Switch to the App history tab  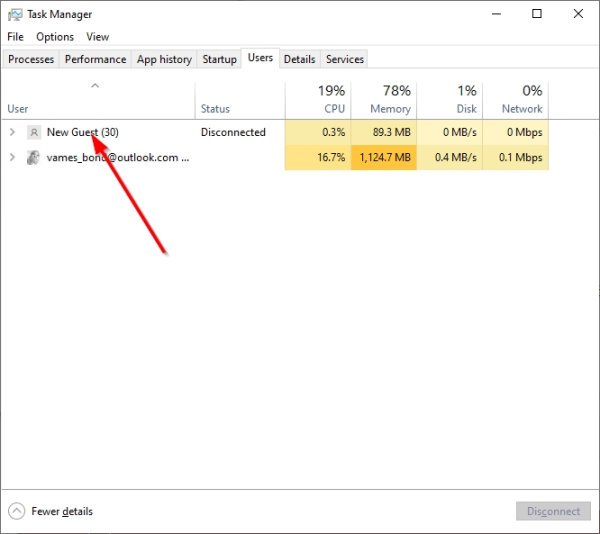pyautogui.click(x=164, y=59)
